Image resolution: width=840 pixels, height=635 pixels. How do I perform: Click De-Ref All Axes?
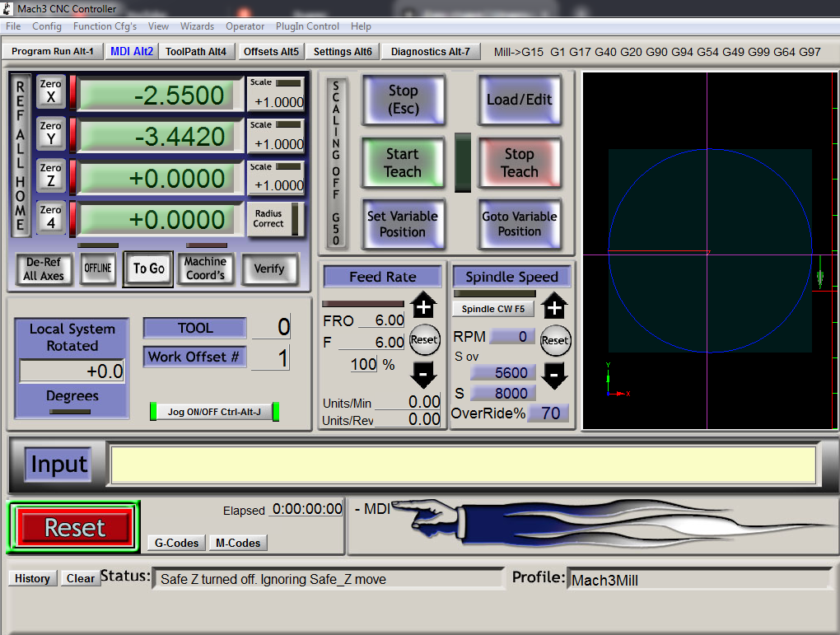[44, 268]
